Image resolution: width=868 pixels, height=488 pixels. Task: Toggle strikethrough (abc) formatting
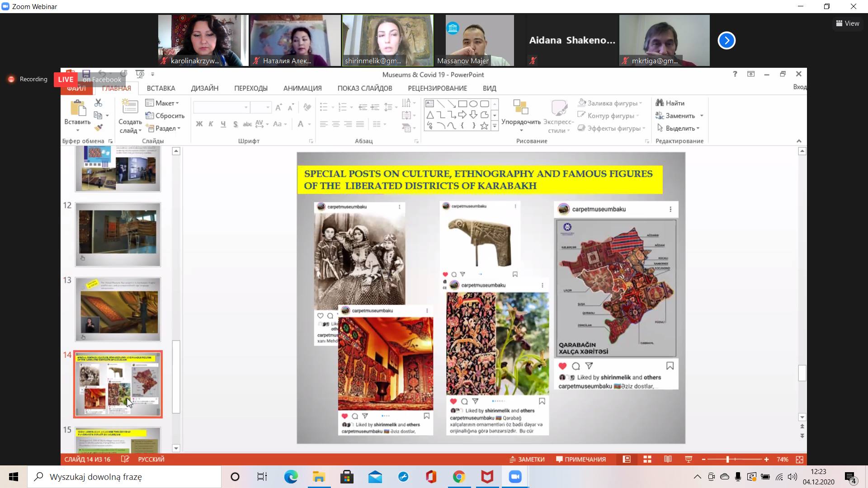tap(247, 124)
